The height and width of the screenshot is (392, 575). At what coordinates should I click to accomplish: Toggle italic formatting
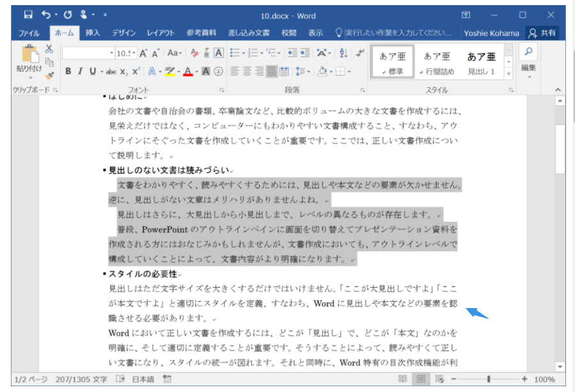pos(80,72)
